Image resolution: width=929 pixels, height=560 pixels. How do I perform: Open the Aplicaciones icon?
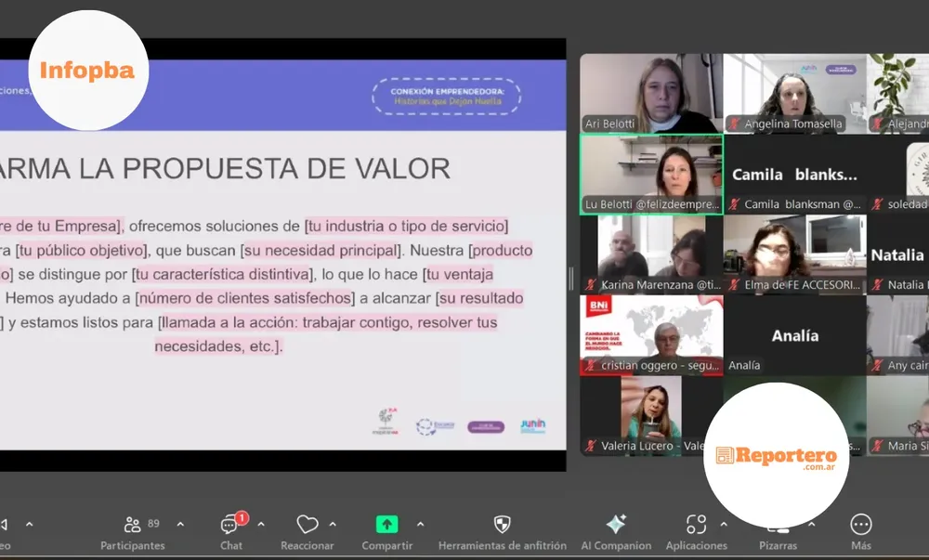click(x=696, y=522)
